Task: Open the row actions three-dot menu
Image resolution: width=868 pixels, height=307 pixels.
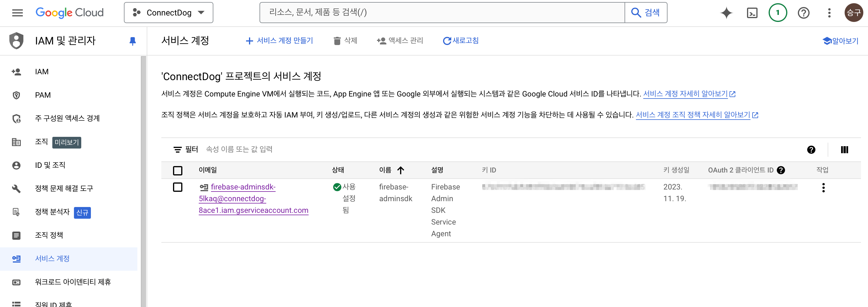Action: click(x=823, y=188)
